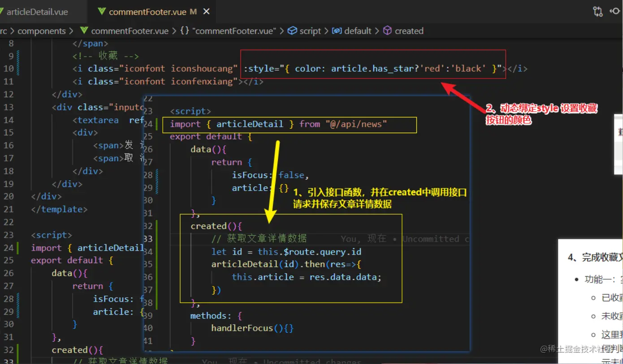This screenshot has width=623, height=364.
Task: Click line number 18 in the gutter
Action: (9, 171)
